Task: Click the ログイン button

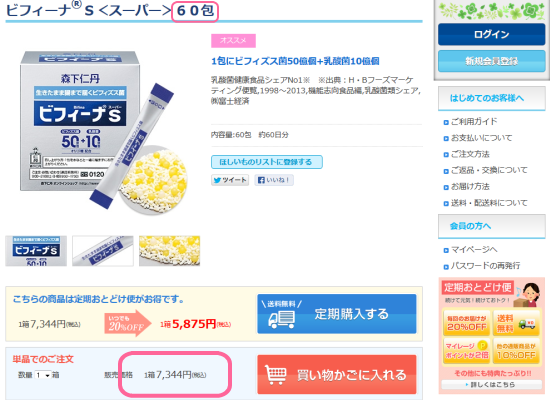Action: [491, 34]
